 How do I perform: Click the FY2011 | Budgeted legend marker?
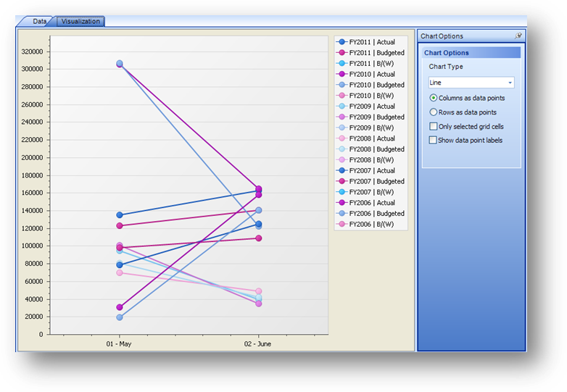click(x=342, y=53)
